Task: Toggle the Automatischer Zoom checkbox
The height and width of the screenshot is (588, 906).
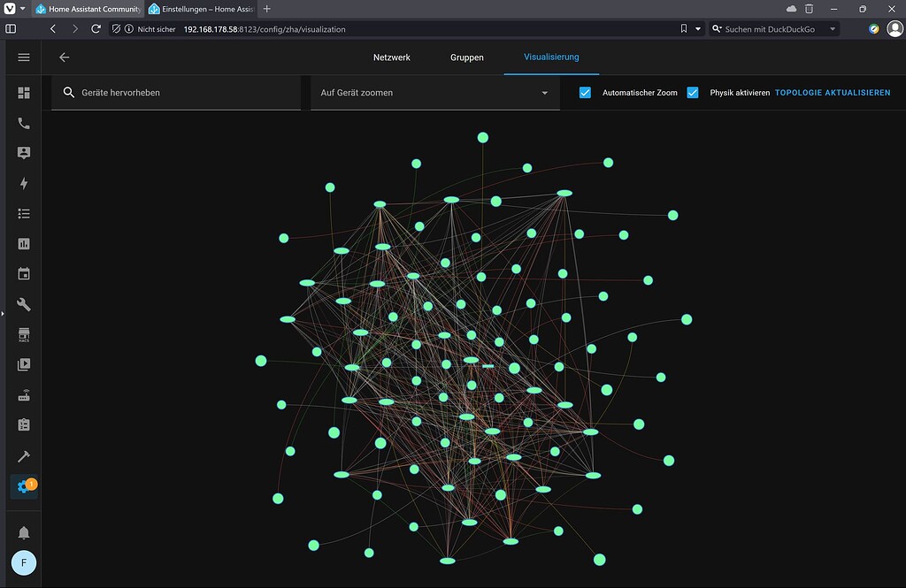Action: coord(585,92)
